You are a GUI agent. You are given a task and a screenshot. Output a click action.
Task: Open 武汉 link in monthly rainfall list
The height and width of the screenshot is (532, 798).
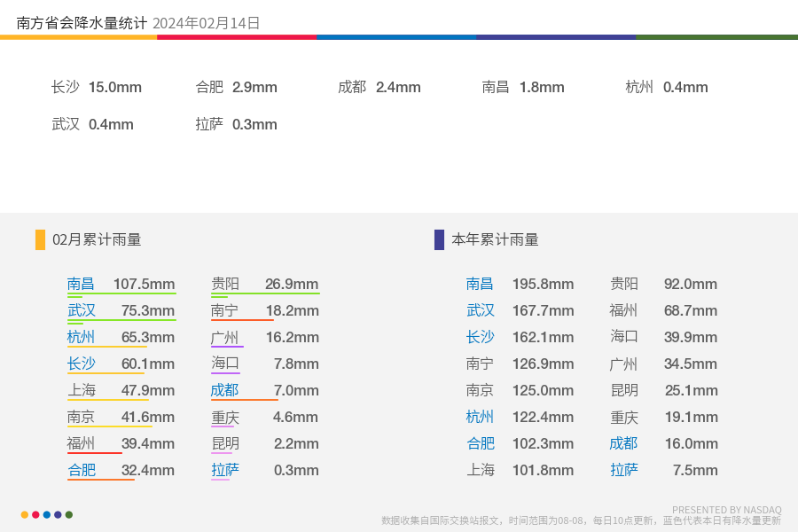pos(82,310)
